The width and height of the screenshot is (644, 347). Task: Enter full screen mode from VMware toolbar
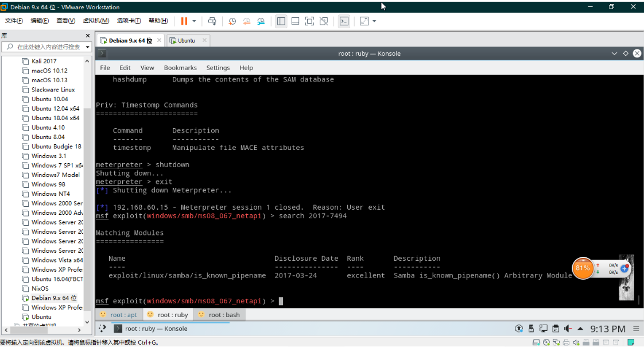click(310, 21)
